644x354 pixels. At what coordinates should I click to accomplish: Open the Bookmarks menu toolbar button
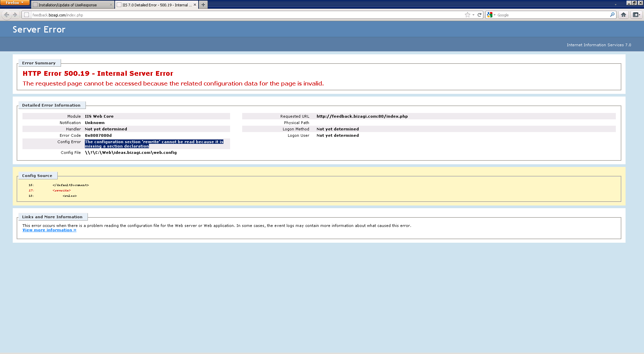point(636,15)
